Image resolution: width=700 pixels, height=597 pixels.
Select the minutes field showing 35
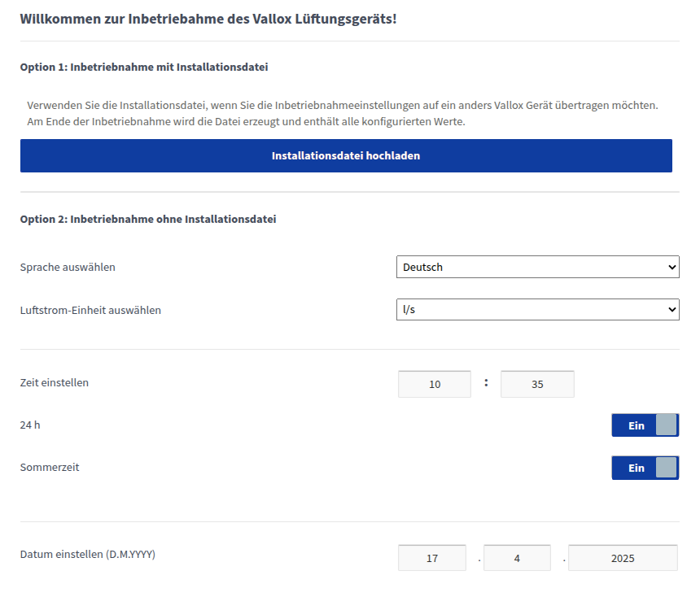[x=537, y=385]
